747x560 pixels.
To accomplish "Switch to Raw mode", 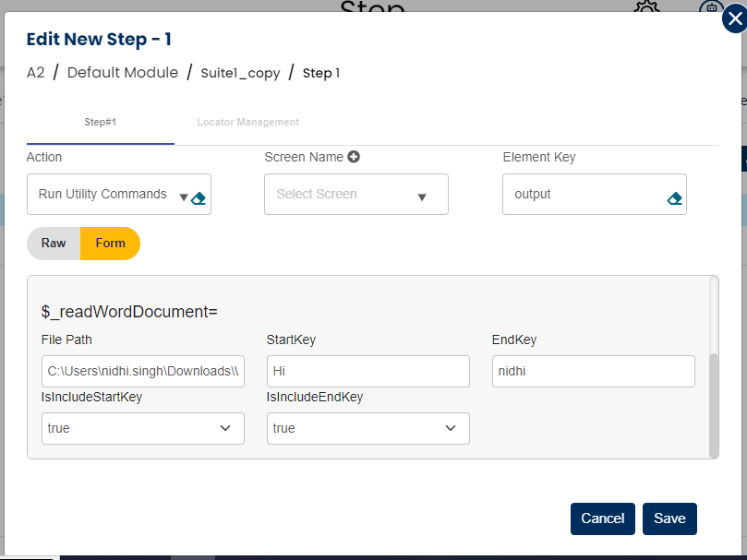I will click(54, 244).
